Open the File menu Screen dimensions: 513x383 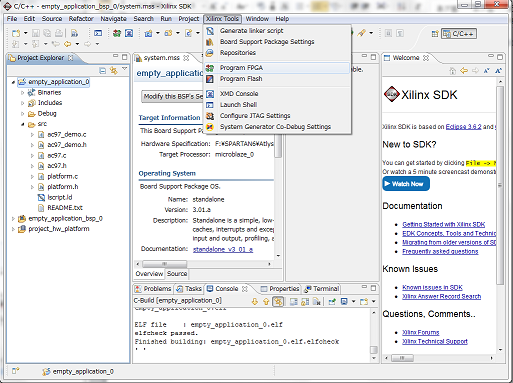[12, 19]
